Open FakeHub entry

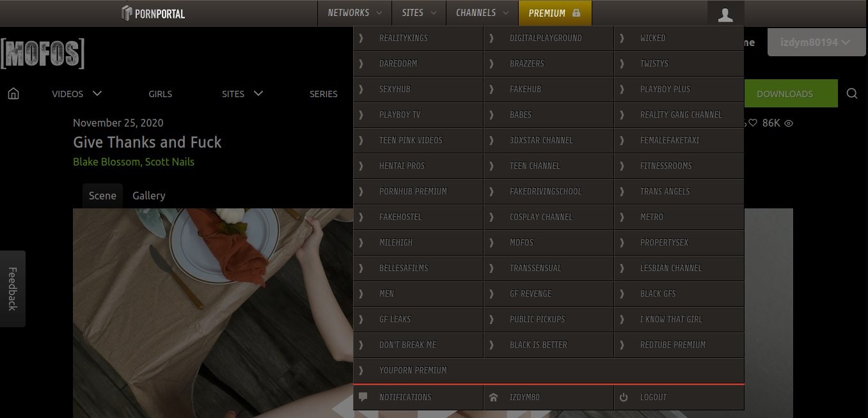(x=549, y=89)
